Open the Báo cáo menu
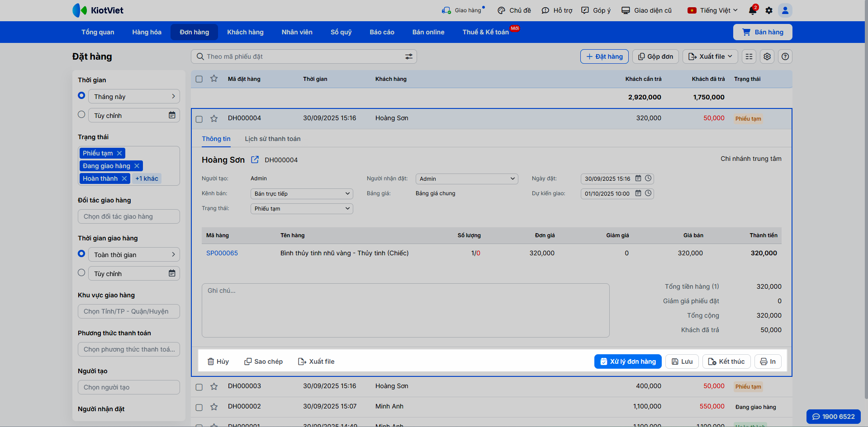This screenshot has height=427, width=868. (382, 32)
